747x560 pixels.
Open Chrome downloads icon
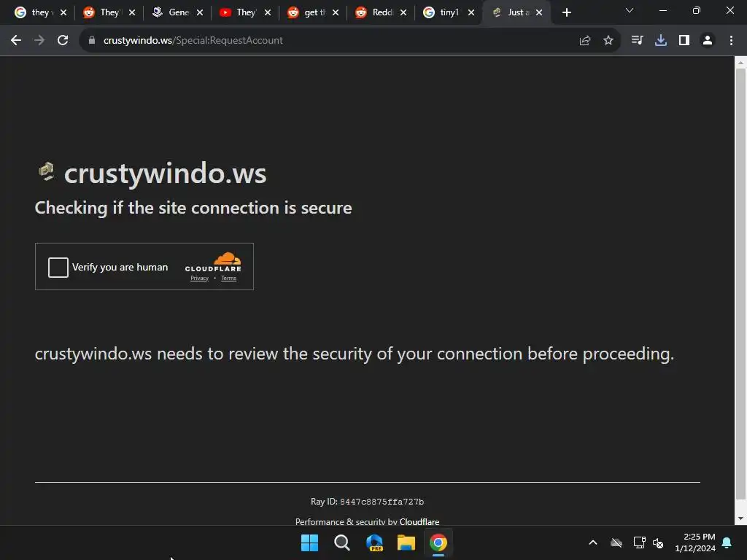coord(661,41)
